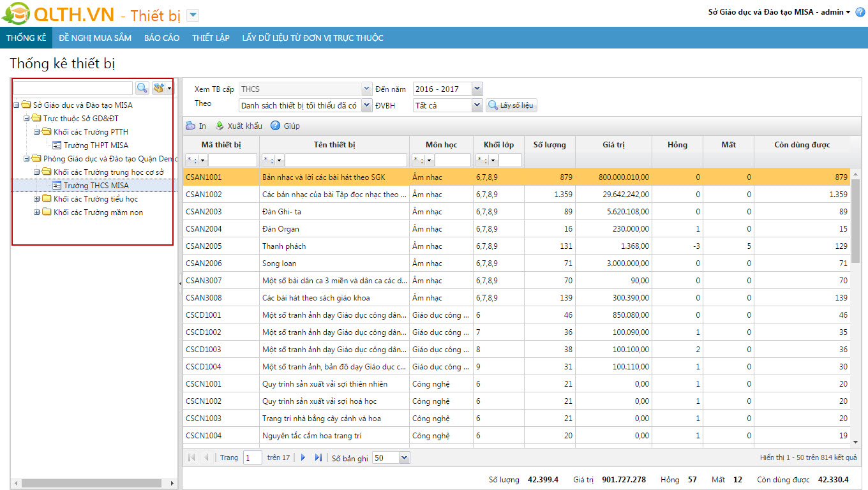This screenshot has width=868, height=490.
Task: Jump to the last page arrow
Action: pos(318,457)
